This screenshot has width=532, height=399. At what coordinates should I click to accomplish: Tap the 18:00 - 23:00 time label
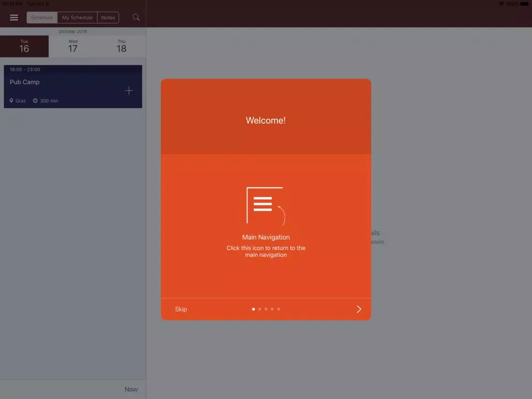pyautogui.click(x=25, y=69)
